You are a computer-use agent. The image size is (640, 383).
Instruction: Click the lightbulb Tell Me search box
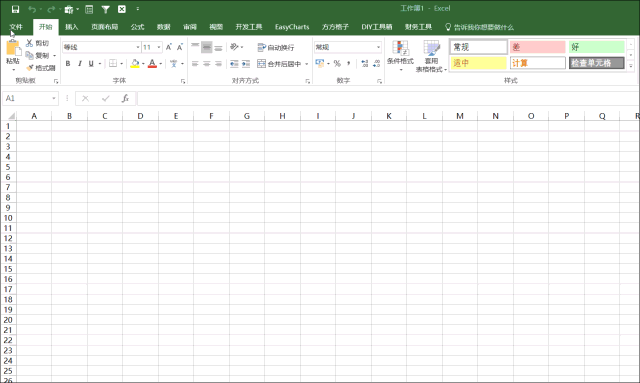[479, 27]
